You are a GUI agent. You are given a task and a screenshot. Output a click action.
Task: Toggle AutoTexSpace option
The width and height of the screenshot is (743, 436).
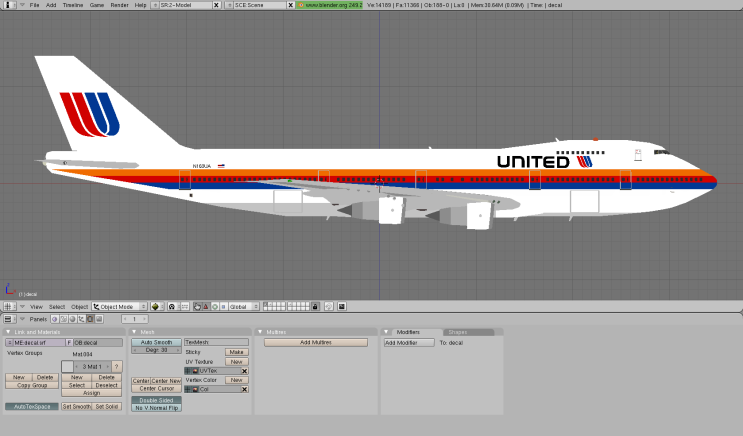coord(32,407)
